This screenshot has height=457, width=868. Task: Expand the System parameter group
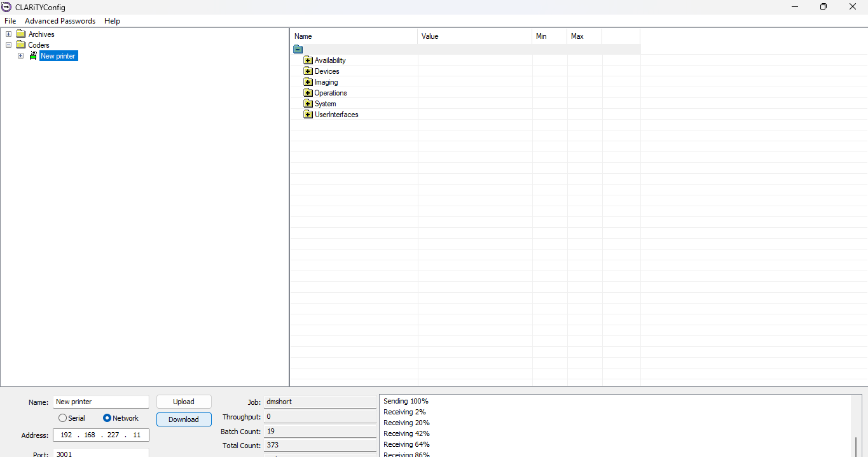(308, 104)
